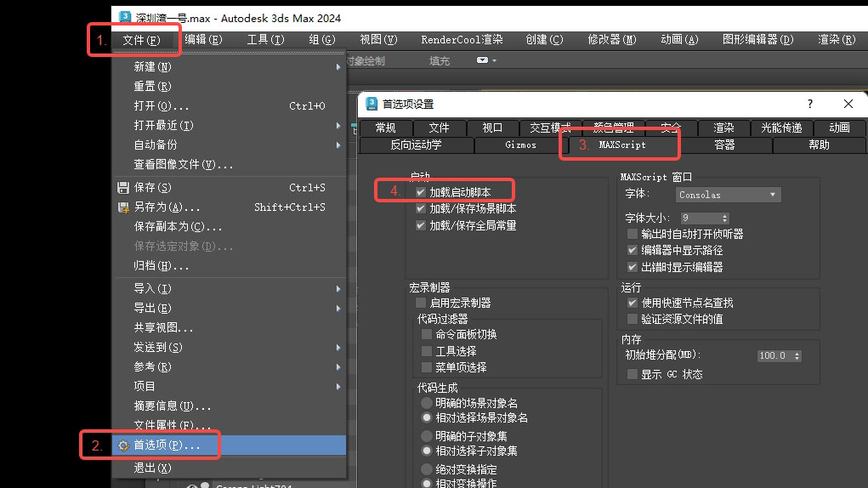868x488 pixels.
Task: Toggle 加载/保存全局常量 checkbox
Action: [421, 225]
